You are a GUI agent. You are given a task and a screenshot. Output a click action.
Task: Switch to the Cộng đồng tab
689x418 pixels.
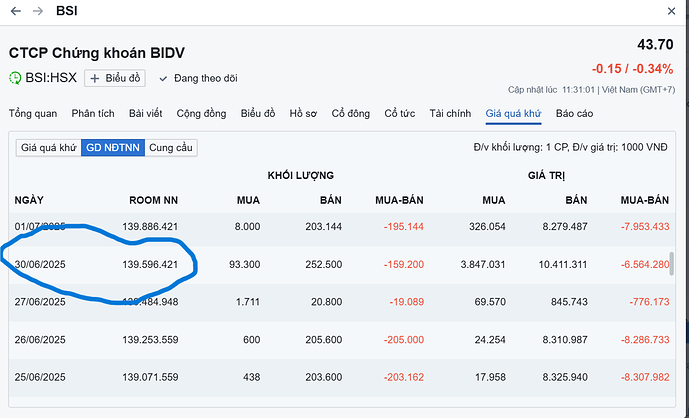[x=201, y=113]
